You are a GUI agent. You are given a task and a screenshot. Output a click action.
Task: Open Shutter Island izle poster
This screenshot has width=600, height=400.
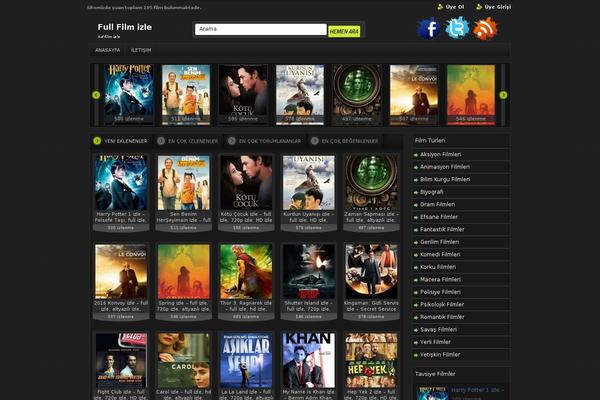click(x=309, y=272)
